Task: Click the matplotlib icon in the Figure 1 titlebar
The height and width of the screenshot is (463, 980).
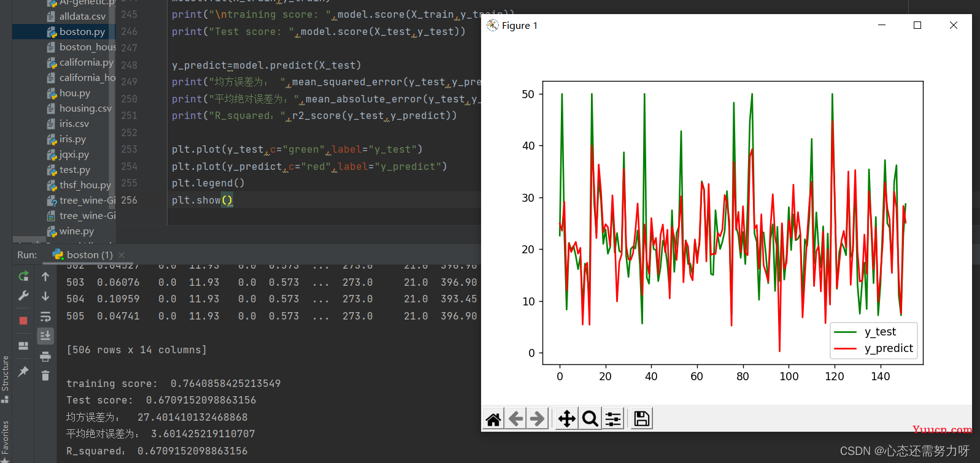Action: point(492,25)
